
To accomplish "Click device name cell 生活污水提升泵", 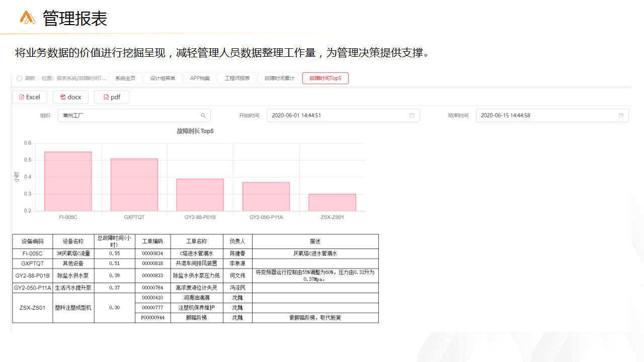I will pyautogui.click(x=73, y=288).
